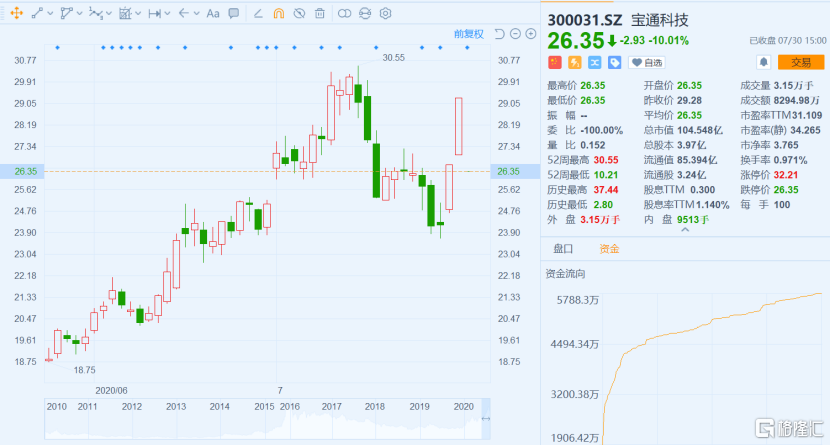
Task: Select the left arrow annotation tool
Action: point(183,13)
